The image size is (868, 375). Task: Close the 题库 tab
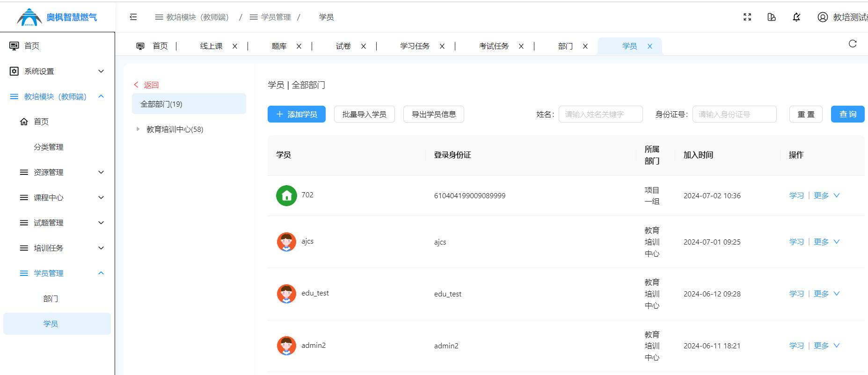pos(299,46)
